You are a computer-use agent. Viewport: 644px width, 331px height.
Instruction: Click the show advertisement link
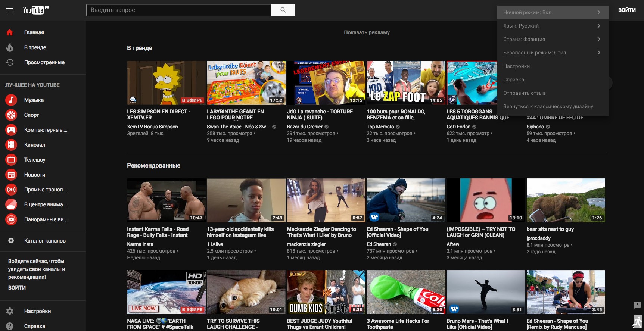(x=366, y=32)
